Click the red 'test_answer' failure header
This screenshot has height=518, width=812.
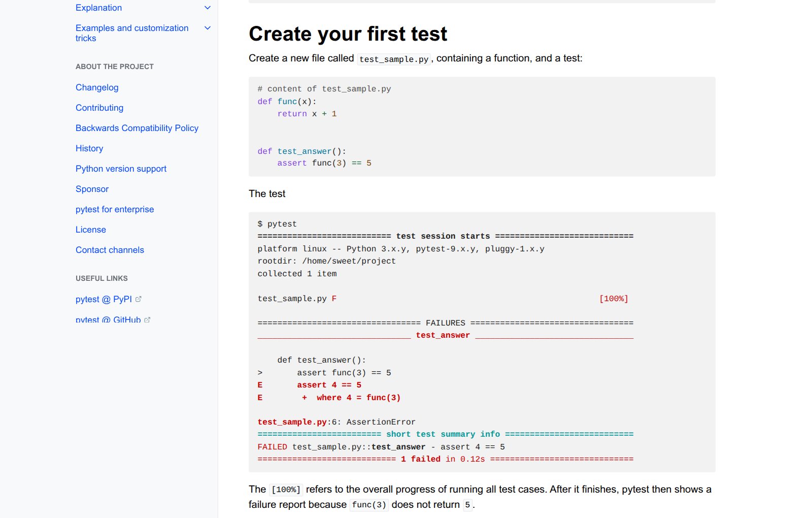pyautogui.click(x=443, y=335)
